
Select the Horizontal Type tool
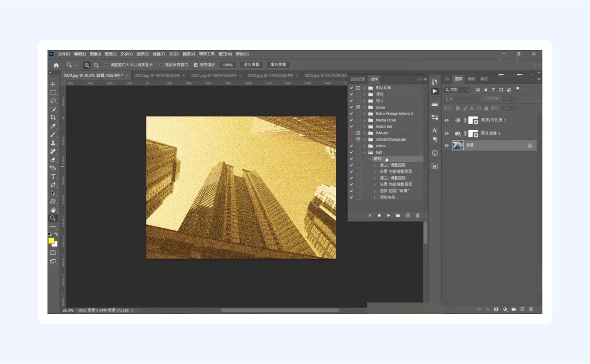(x=53, y=176)
